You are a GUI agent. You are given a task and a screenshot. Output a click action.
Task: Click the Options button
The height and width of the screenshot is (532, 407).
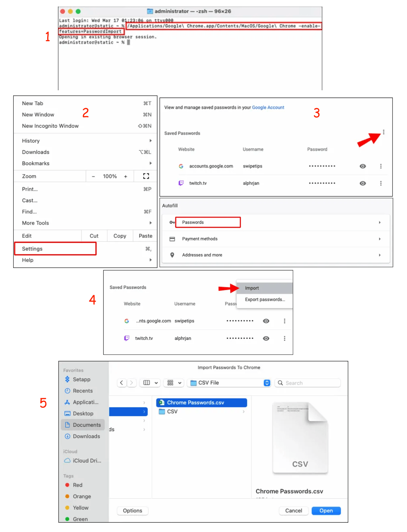[133, 511]
